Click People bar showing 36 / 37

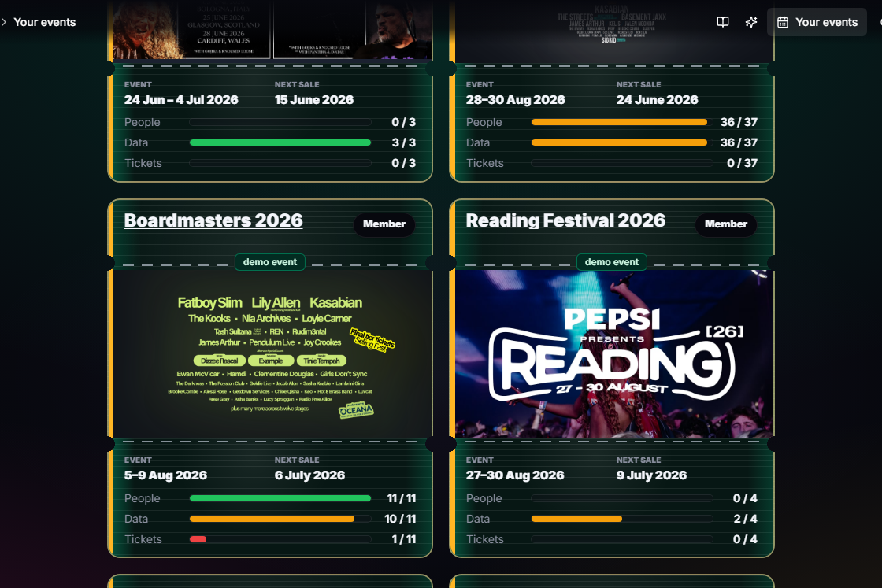(x=622, y=122)
